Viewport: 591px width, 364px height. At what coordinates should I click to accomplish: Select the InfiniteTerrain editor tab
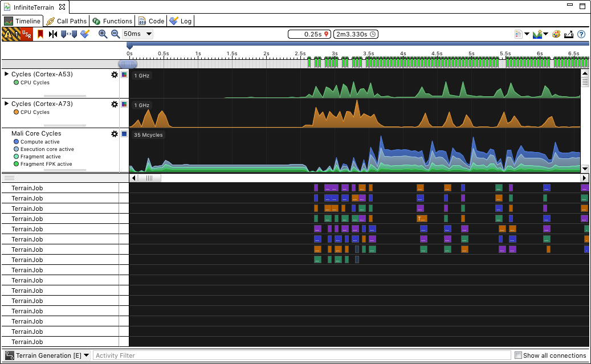click(x=34, y=7)
